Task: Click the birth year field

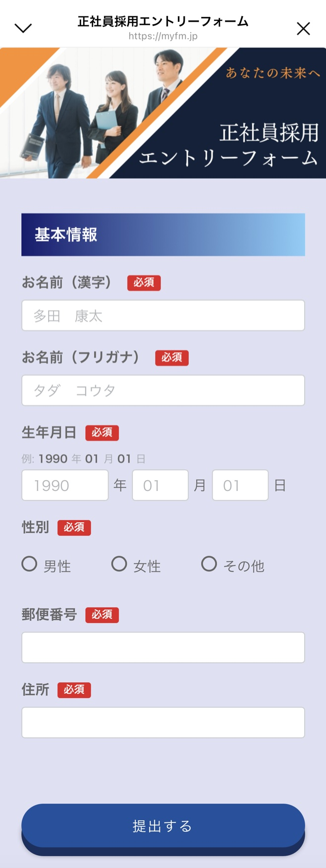Action: tap(65, 486)
